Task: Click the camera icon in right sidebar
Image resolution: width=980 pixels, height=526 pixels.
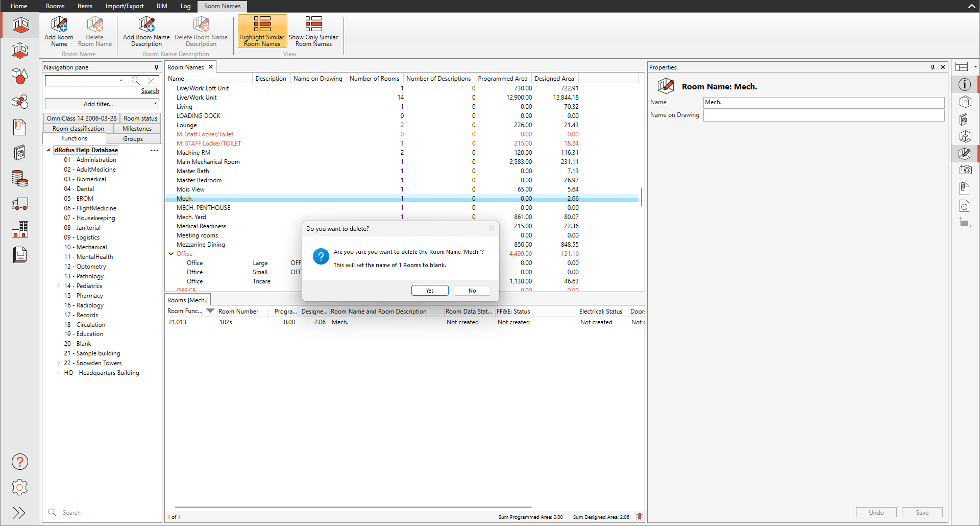Action: pyautogui.click(x=964, y=170)
